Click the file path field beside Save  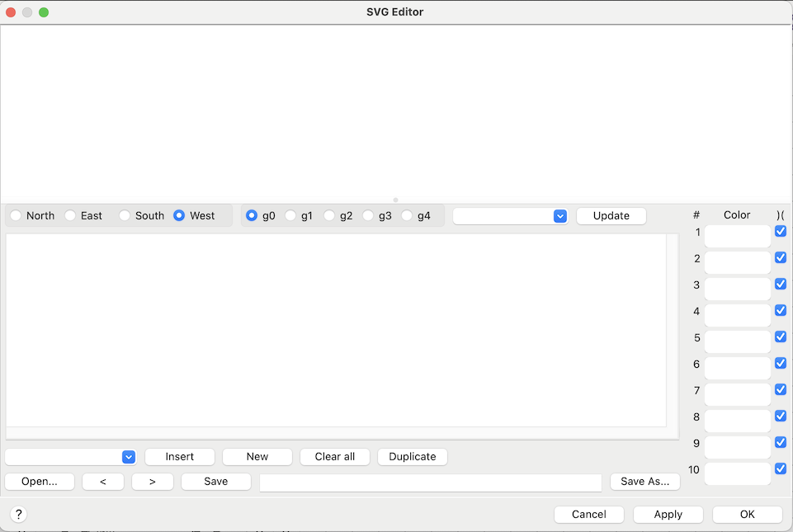coord(430,483)
